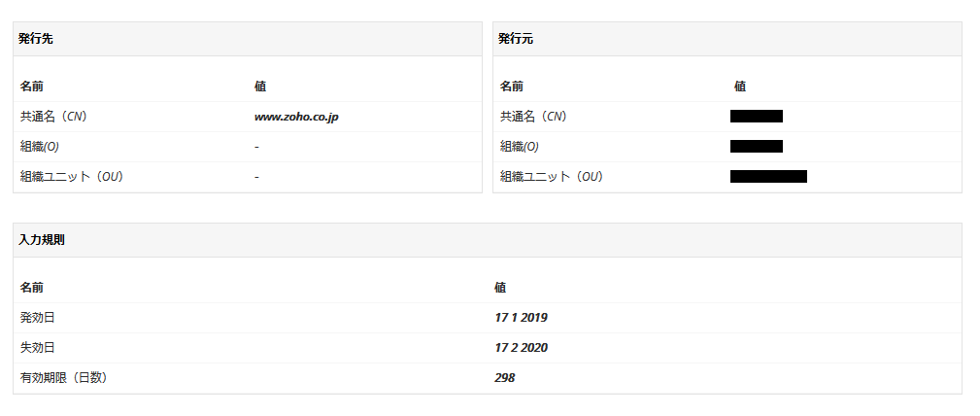Click 組織(O) label in the 発行元 panel
The image size is (980, 416).
click(x=520, y=147)
